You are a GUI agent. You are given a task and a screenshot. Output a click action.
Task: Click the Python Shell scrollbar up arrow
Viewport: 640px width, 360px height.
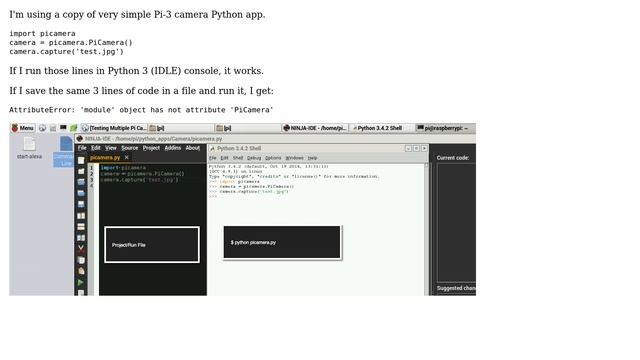coord(427,165)
